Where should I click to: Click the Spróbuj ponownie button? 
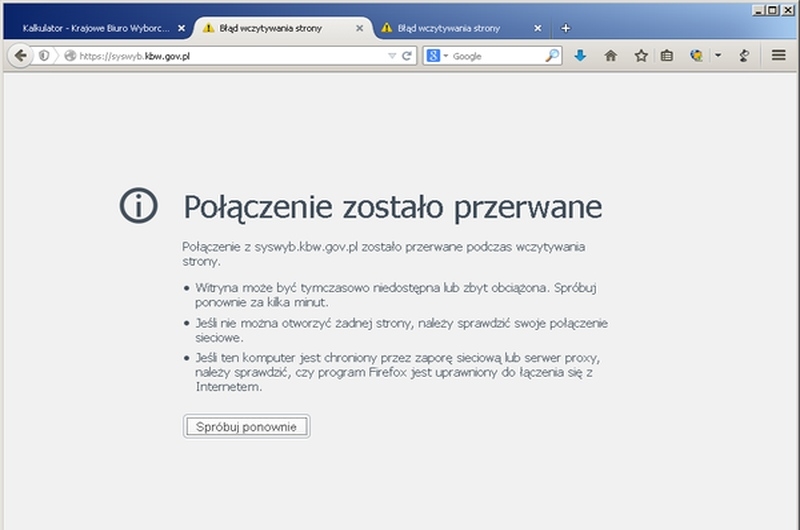[x=246, y=426]
